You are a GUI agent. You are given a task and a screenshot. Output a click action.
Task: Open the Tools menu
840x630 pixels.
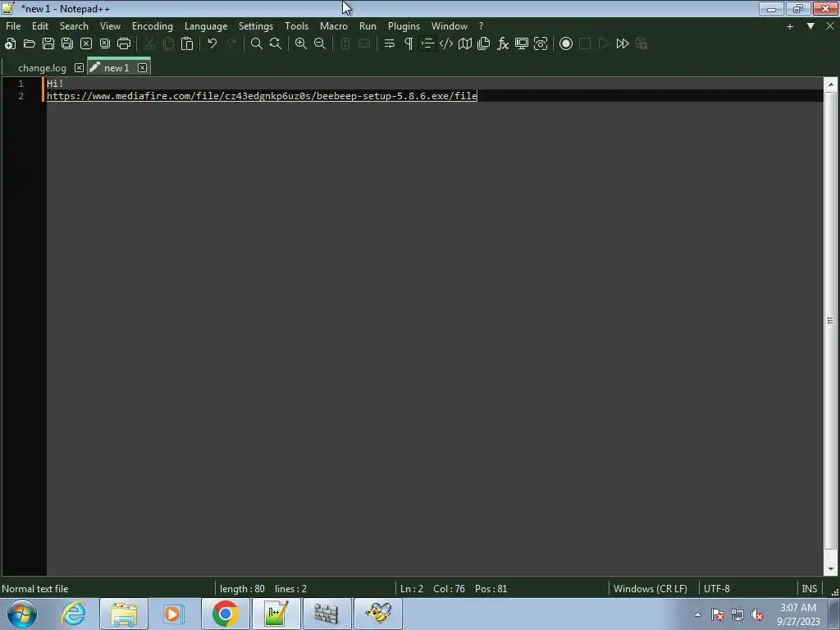coord(296,26)
